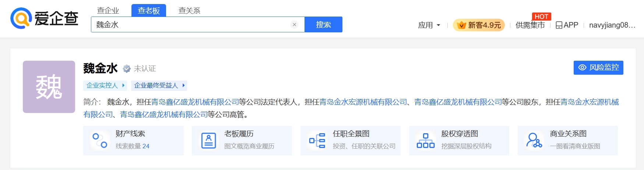Click the APP phone icon
This screenshot has height=170, width=644.
559,25
